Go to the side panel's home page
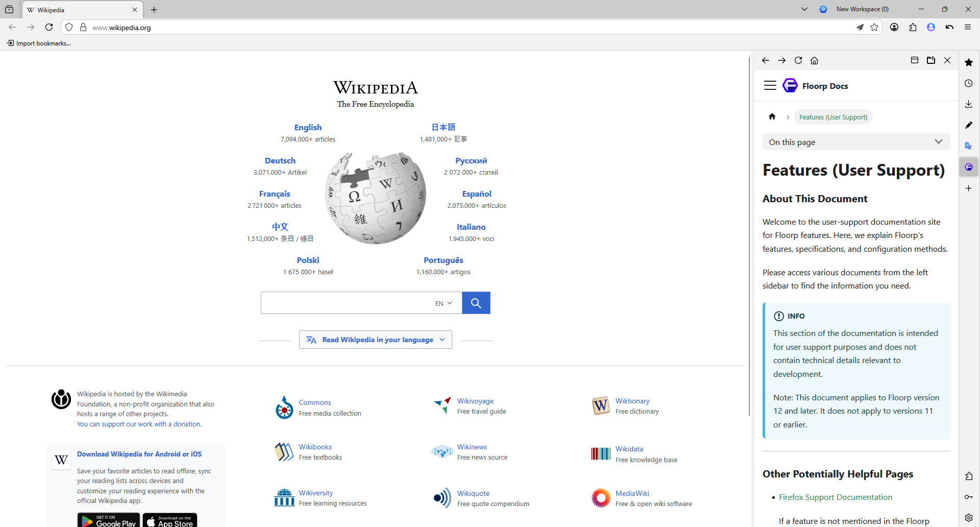The image size is (980, 527). [x=815, y=60]
